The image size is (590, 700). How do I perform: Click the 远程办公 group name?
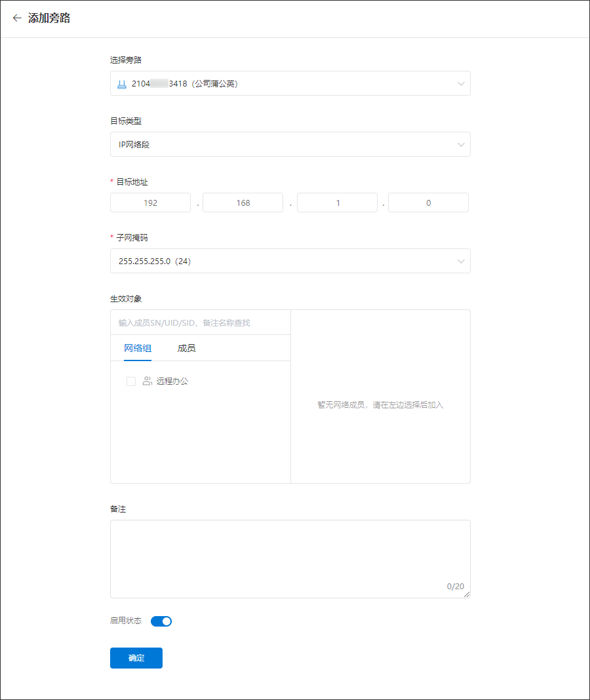(x=172, y=381)
